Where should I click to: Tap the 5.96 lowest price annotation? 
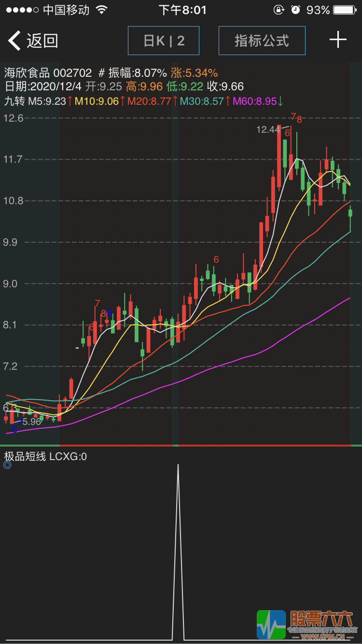pos(32,421)
